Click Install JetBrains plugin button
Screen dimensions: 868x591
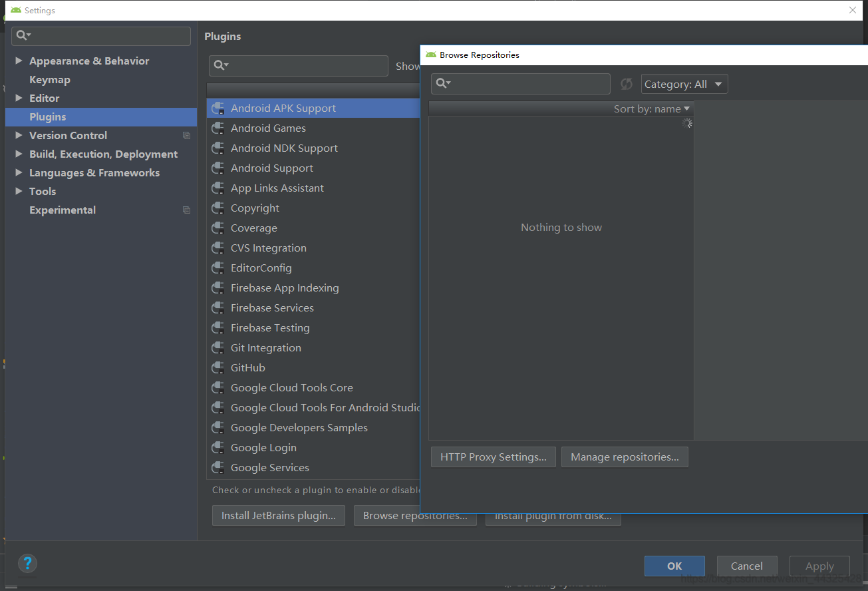(279, 516)
